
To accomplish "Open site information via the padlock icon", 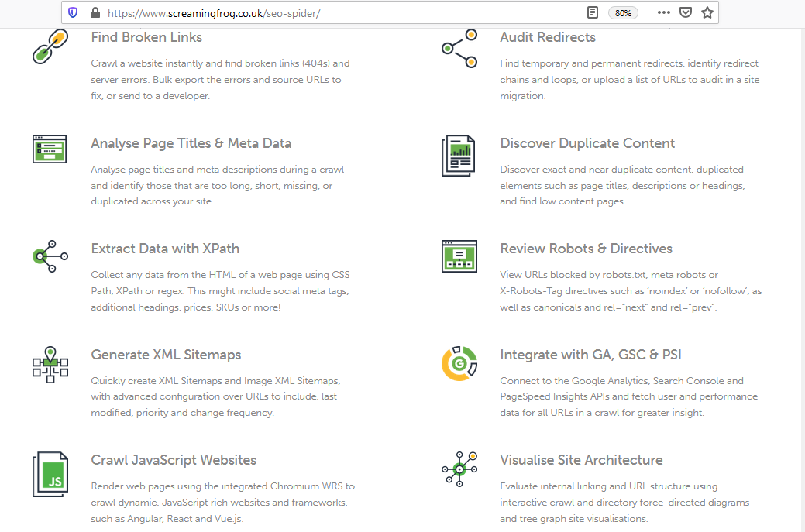I will click(95, 12).
